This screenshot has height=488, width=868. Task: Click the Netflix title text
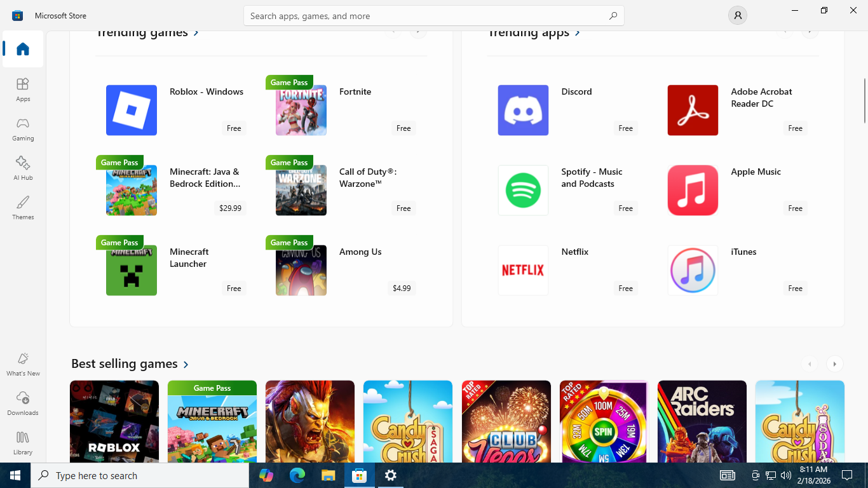(575, 252)
